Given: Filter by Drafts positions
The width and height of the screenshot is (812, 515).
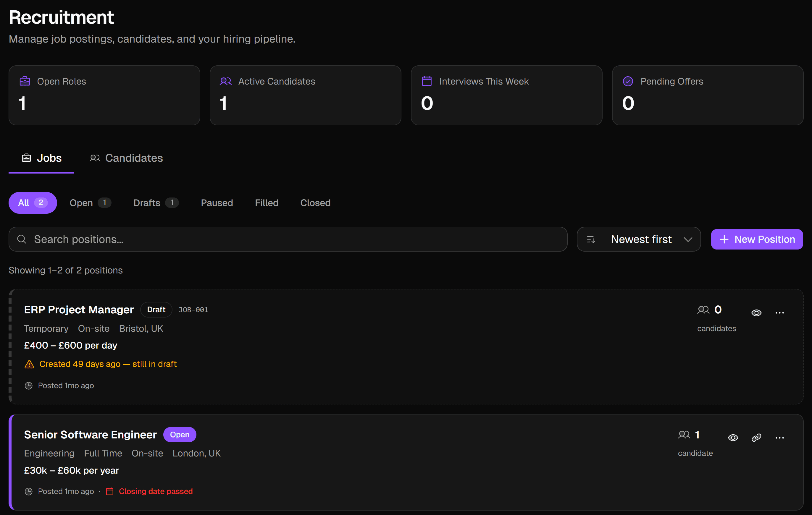Looking at the screenshot, I should pyautogui.click(x=156, y=203).
